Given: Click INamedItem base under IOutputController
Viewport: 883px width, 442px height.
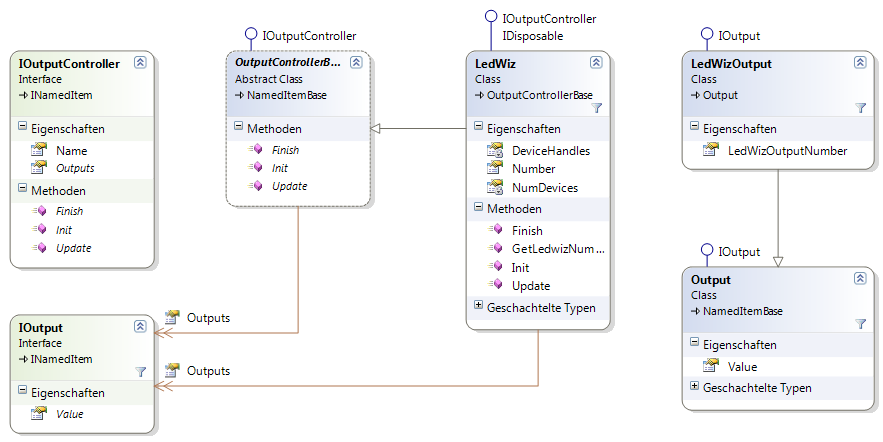Looking at the screenshot, I should [x=61, y=95].
